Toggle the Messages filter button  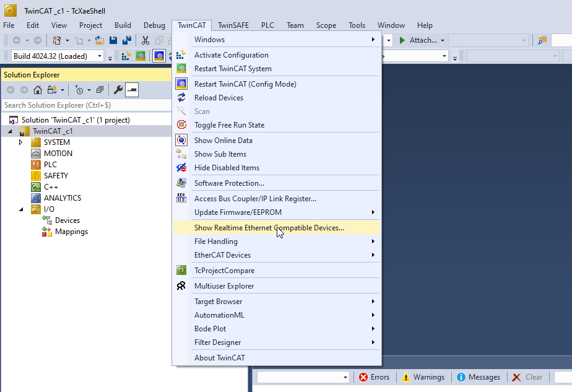coord(479,377)
